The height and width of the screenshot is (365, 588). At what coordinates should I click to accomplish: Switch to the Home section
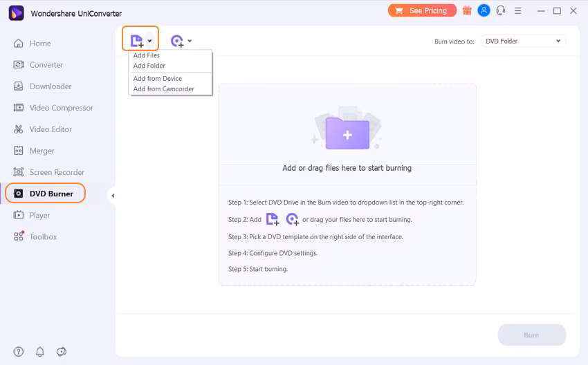pyautogui.click(x=40, y=44)
